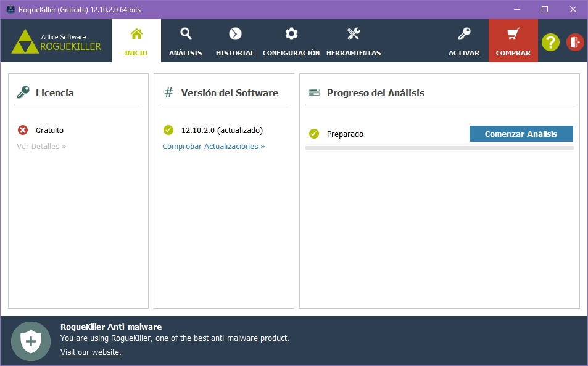This screenshot has height=366, width=588.
Task: Select the Activar license tab
Action: [x=464, y=41]
